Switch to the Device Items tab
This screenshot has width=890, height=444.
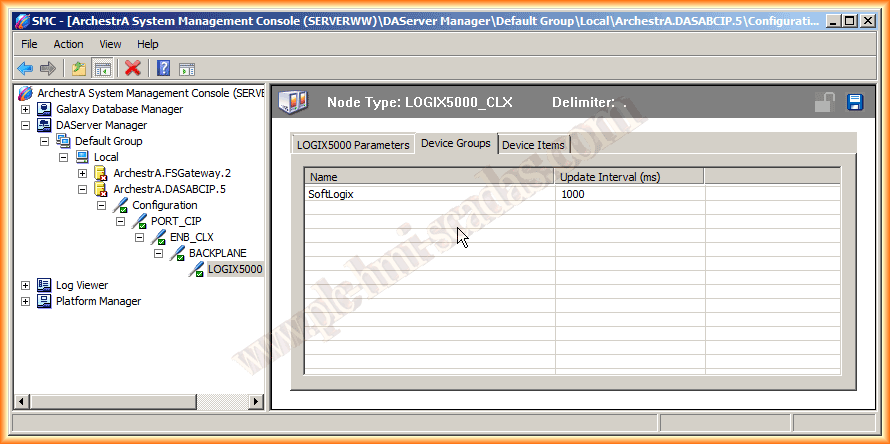pos(533,145)
